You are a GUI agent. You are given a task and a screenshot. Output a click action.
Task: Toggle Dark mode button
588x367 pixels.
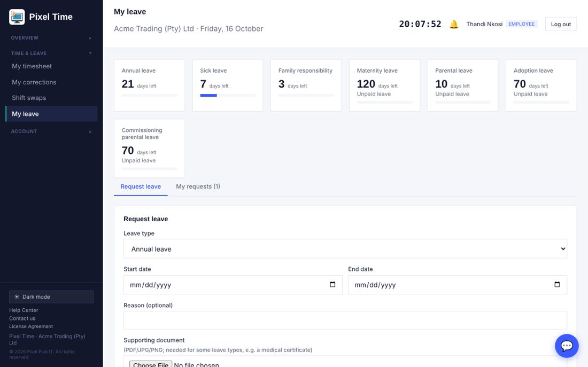[51, 296]
